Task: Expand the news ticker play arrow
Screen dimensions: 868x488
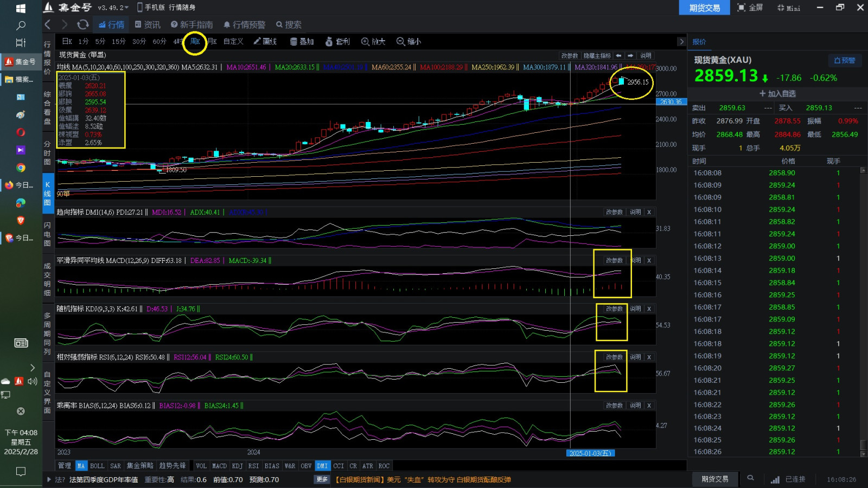Action: pos(49,479)
